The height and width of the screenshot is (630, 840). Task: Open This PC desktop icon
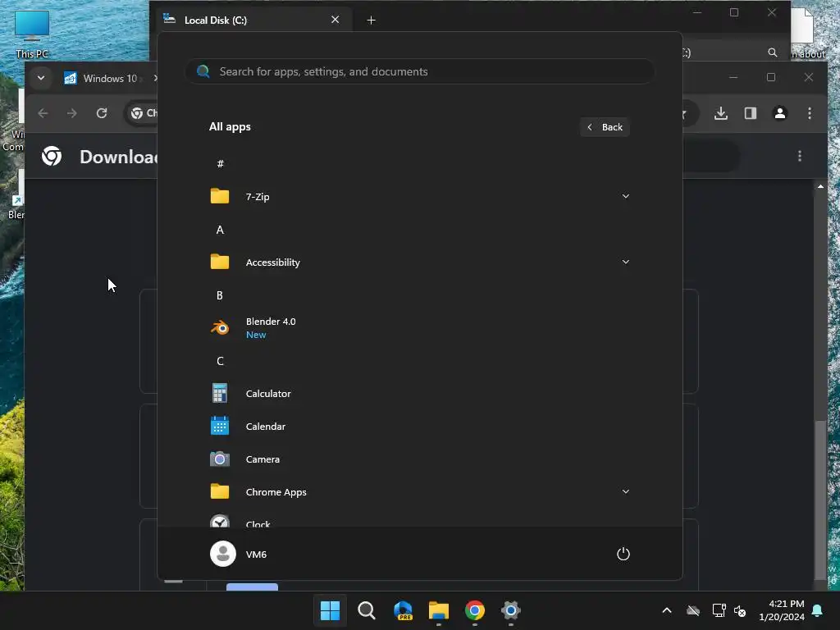pyautogui.click(x=32, y=34)
